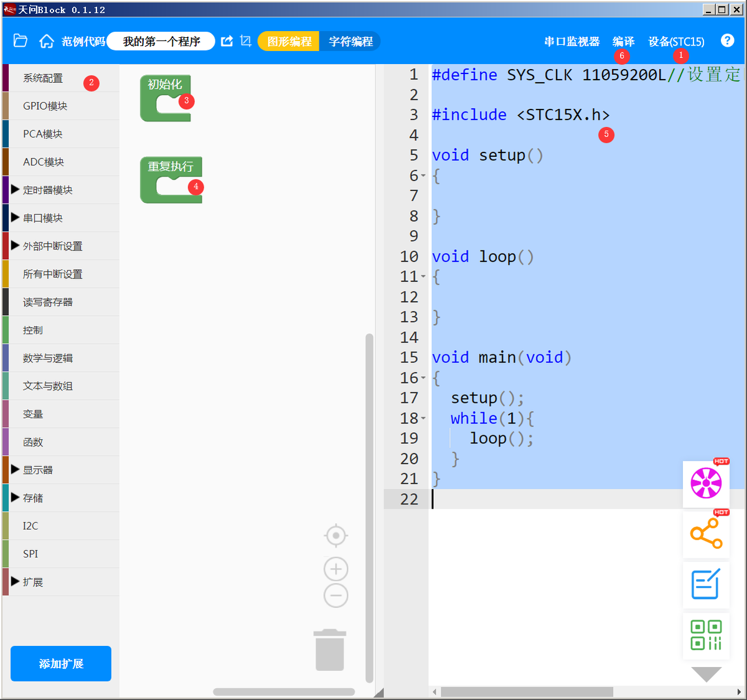
Task: Open 范例代码 examples
Action: pyautogui.click(x=83, y=42)
